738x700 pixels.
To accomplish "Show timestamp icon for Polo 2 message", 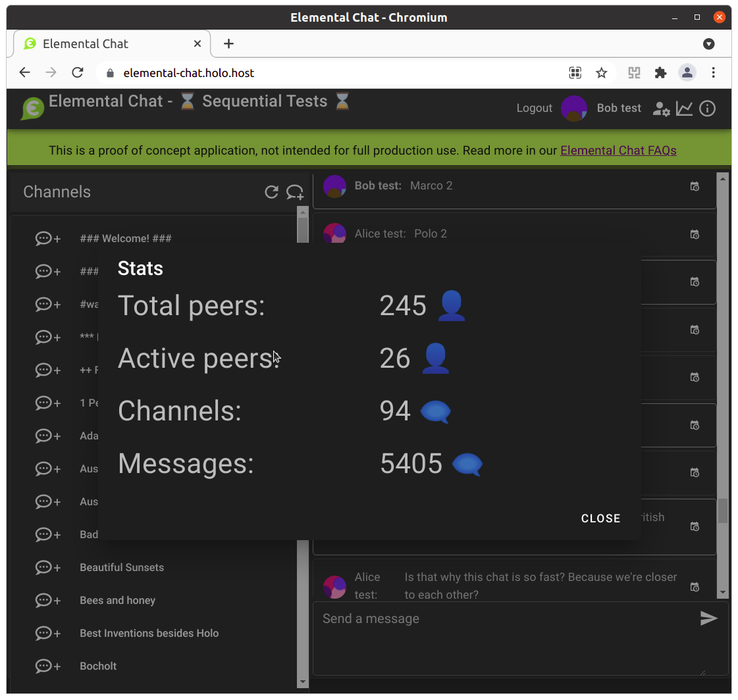I will click(x=695, y=234).
